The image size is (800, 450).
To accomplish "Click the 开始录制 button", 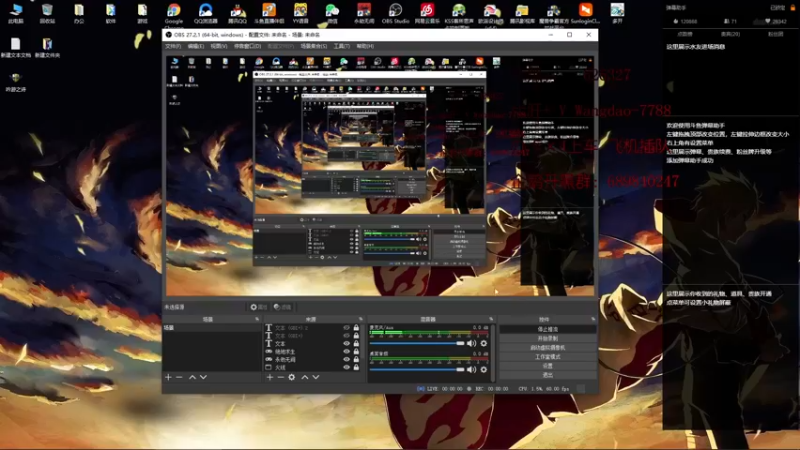I will (547, 338).
